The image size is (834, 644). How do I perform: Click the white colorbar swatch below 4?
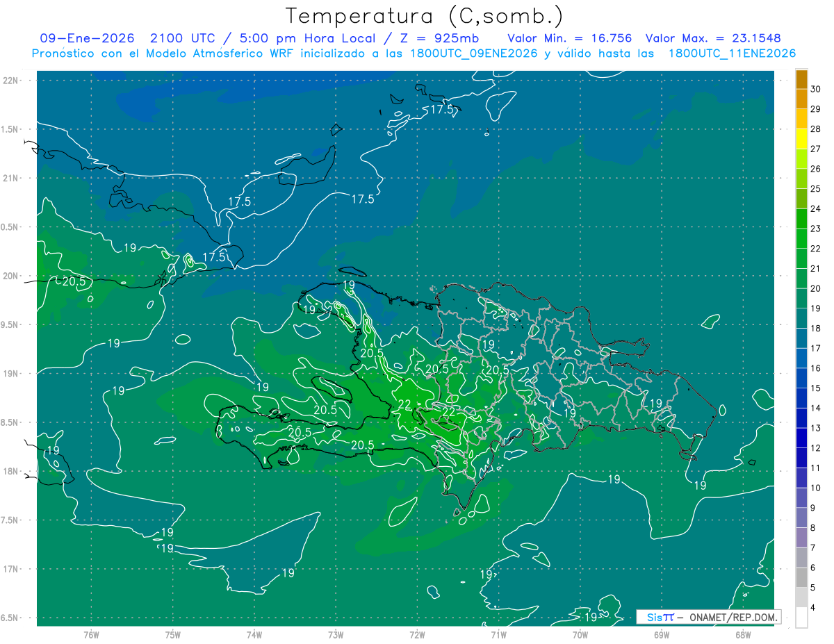point(801,617)
